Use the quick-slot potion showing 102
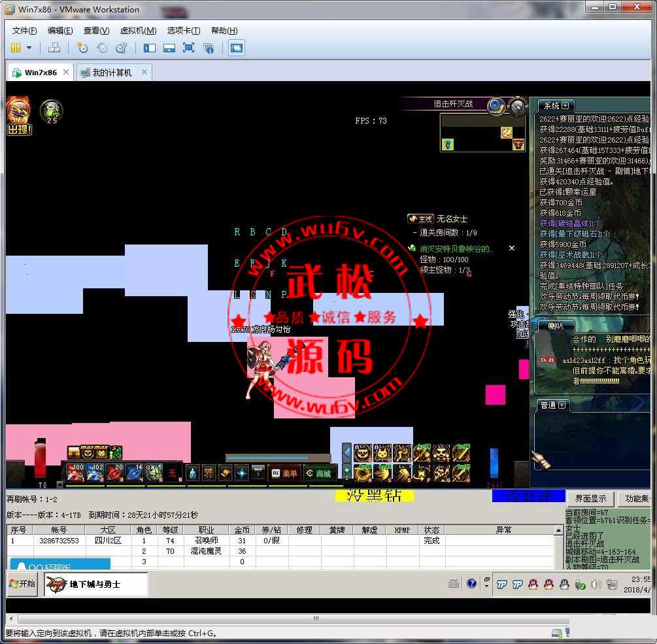This screenshot has height=644, width=657. tap(95, 473)
